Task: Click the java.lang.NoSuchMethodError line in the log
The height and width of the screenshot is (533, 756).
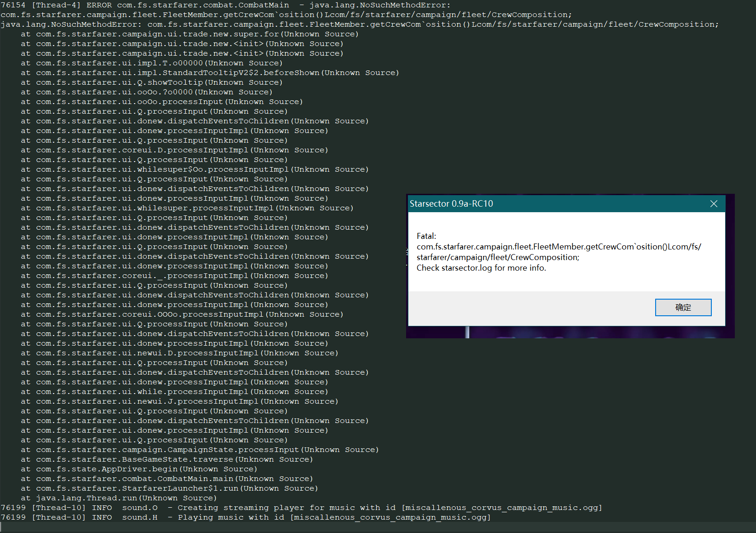Action: [359, 24]
